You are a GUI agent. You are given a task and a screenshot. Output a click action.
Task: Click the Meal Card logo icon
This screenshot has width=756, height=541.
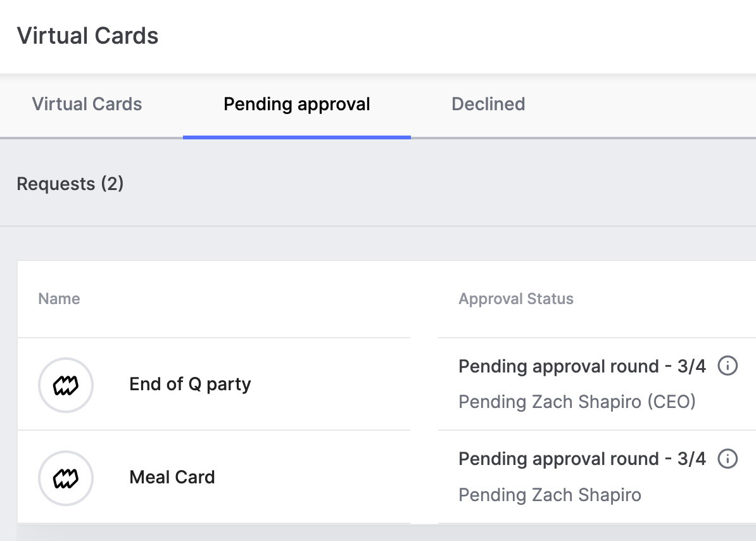(66, 478)
